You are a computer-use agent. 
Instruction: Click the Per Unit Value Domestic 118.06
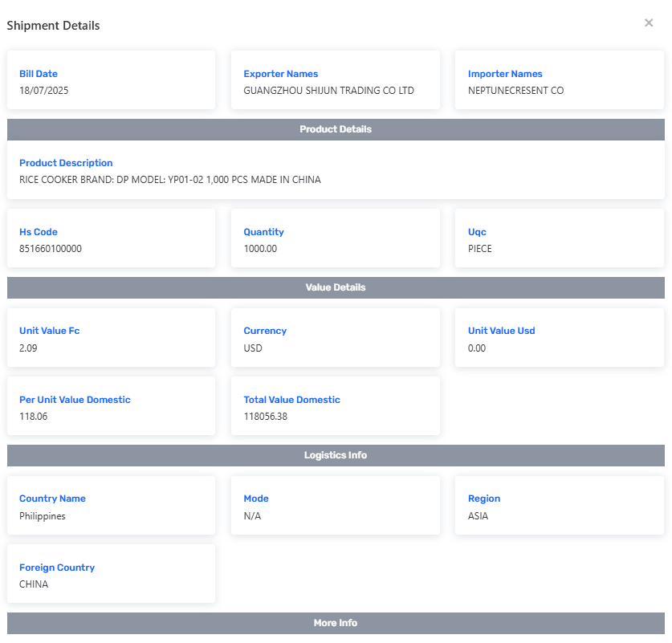click(33, 417)
